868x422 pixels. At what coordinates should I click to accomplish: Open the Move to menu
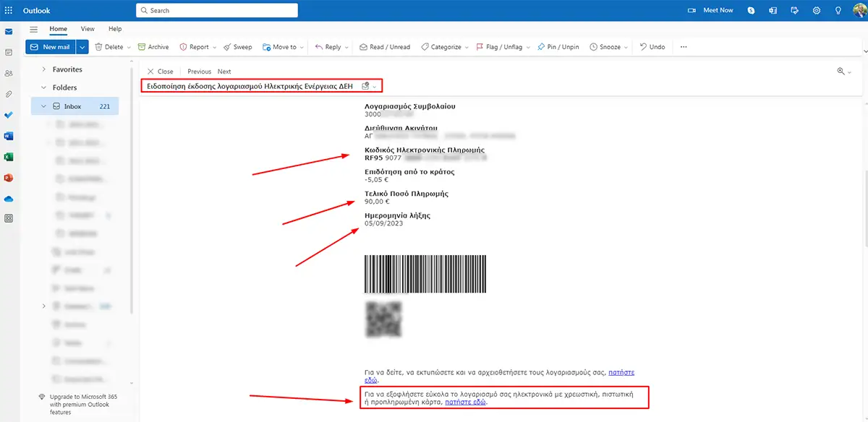pyautogui.click(x=282, y=47)
